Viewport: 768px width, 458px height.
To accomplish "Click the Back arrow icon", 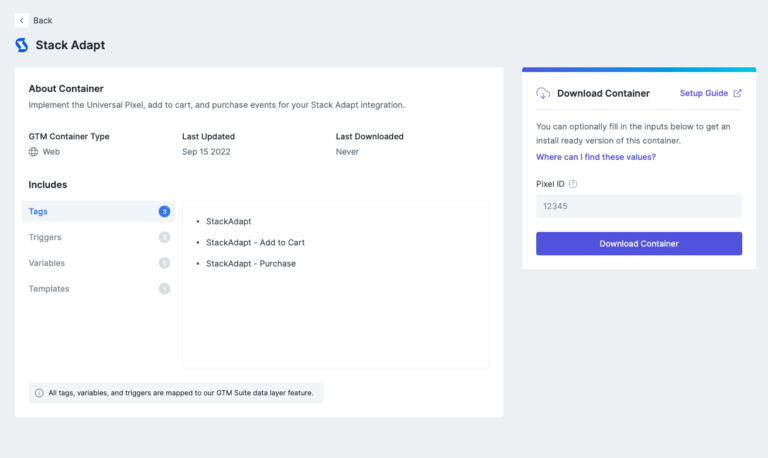I will click(22, 21).
